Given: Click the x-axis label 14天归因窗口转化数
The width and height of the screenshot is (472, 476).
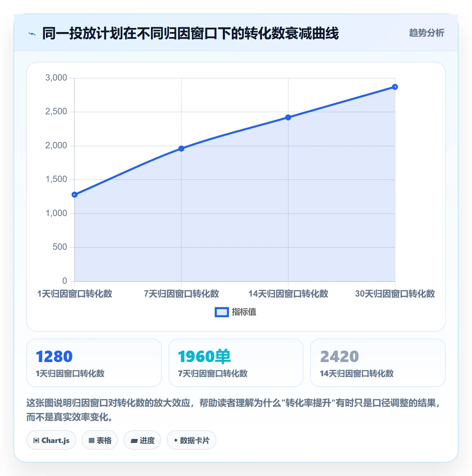Looking at the screenshot, I should coord(288,294).
